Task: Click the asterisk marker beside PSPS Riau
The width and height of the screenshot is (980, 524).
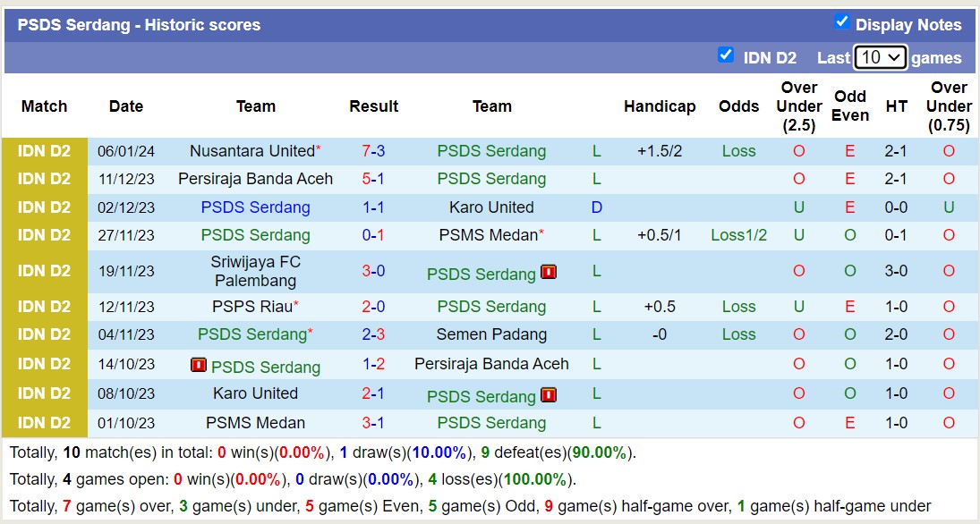Action: pos(294,301)
